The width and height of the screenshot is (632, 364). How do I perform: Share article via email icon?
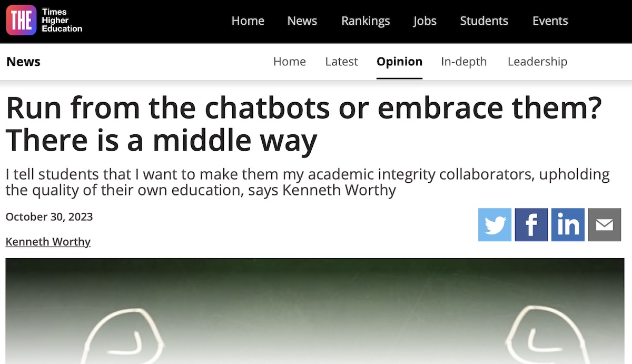(604, 225)
